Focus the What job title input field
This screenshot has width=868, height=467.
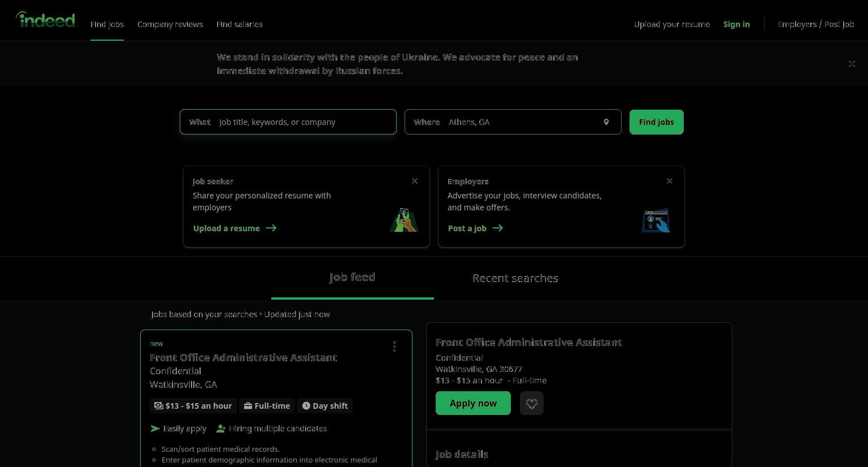pos(288,122)
